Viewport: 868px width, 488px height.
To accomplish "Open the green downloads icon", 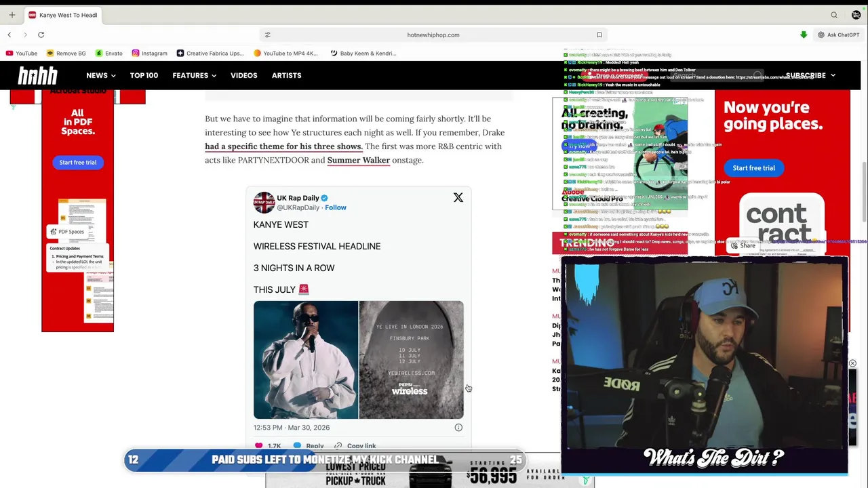I will point(804,35).
